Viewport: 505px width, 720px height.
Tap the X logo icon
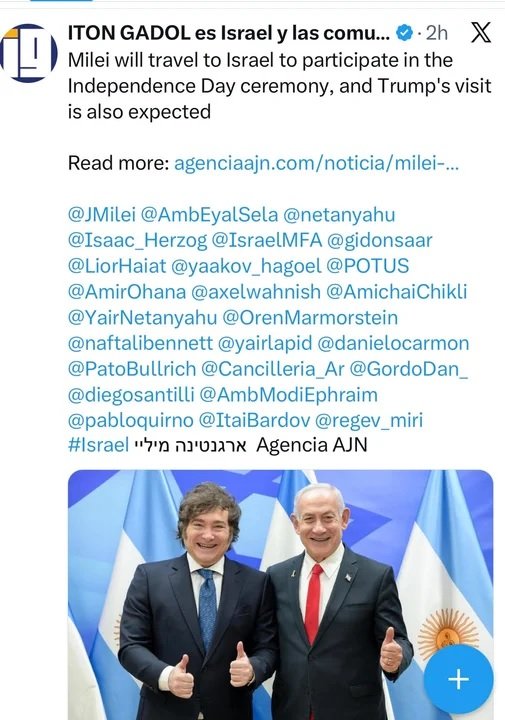coord(481,33)
